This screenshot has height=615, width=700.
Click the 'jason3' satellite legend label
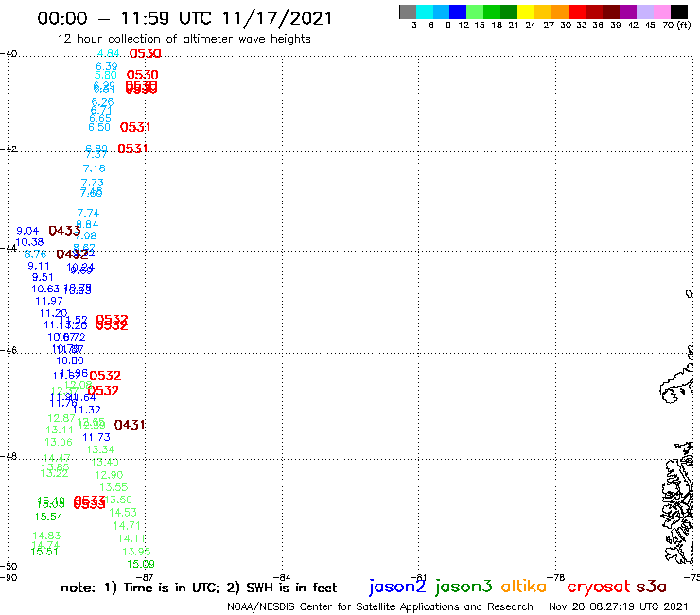464,587
